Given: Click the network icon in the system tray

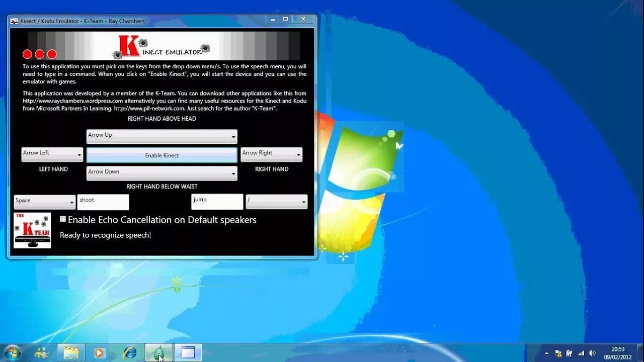Looking at the screenshot, I should [x=581, y=352].
